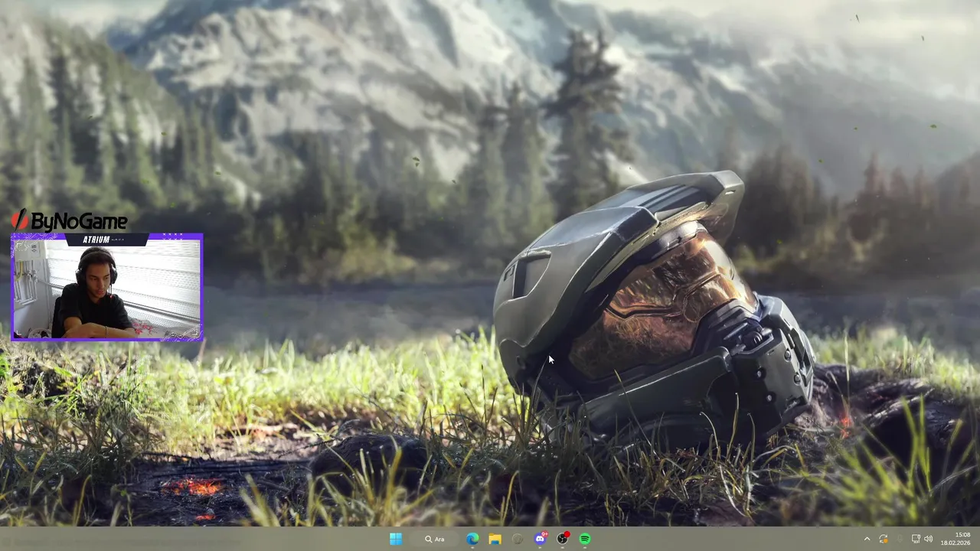Open Microsoft Edge from the taskbar
The image size is (980, 551).
coord(472,539)
